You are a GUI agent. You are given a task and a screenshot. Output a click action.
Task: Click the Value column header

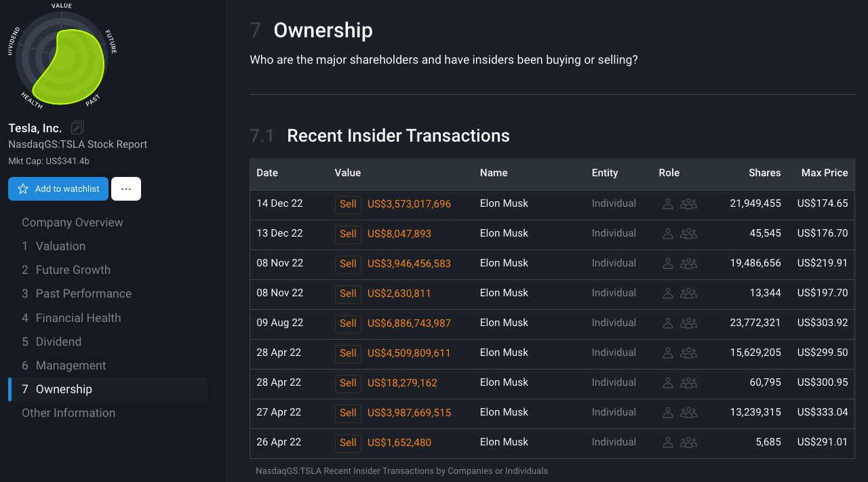click(348, 173)
